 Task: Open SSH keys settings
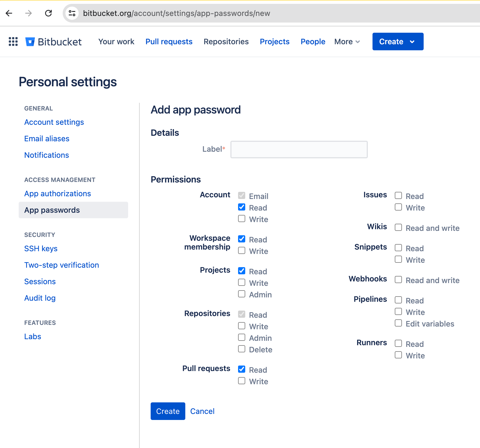(41, 248)
